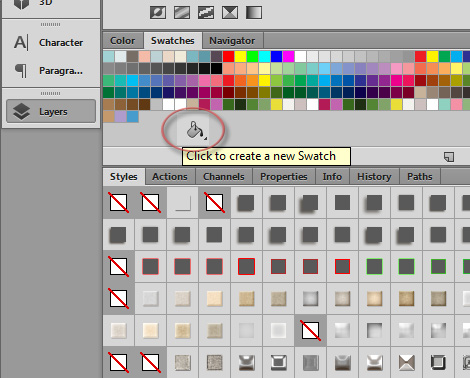The image size is (470, 378).
Task: Pick the lavender swatch in the last swatch row
Action: click(120, 117)
